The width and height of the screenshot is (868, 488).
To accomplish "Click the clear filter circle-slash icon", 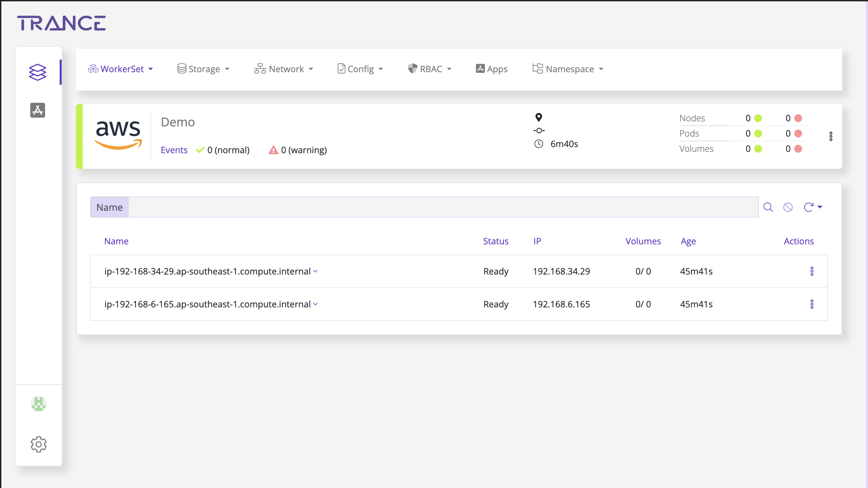I will (x=788, y=207).
